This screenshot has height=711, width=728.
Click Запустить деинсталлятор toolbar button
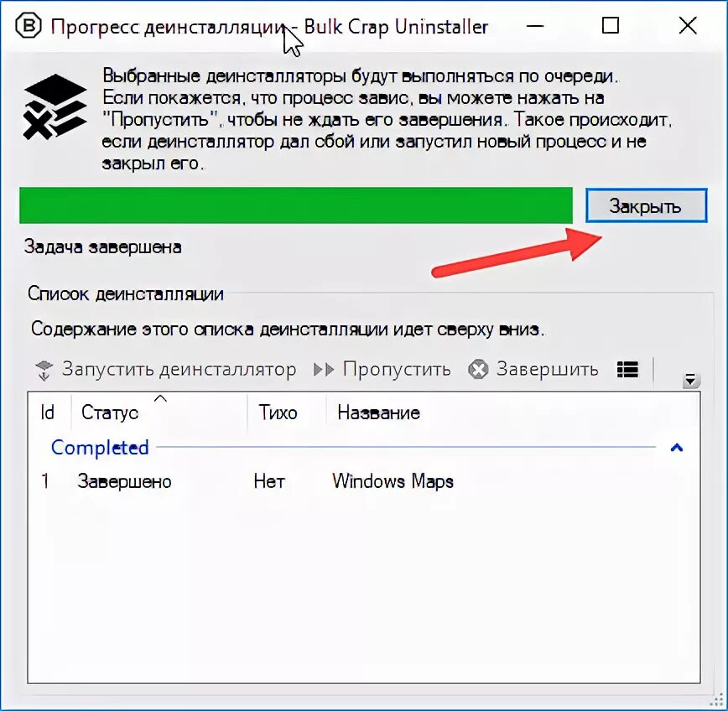[x=166, y=370]
